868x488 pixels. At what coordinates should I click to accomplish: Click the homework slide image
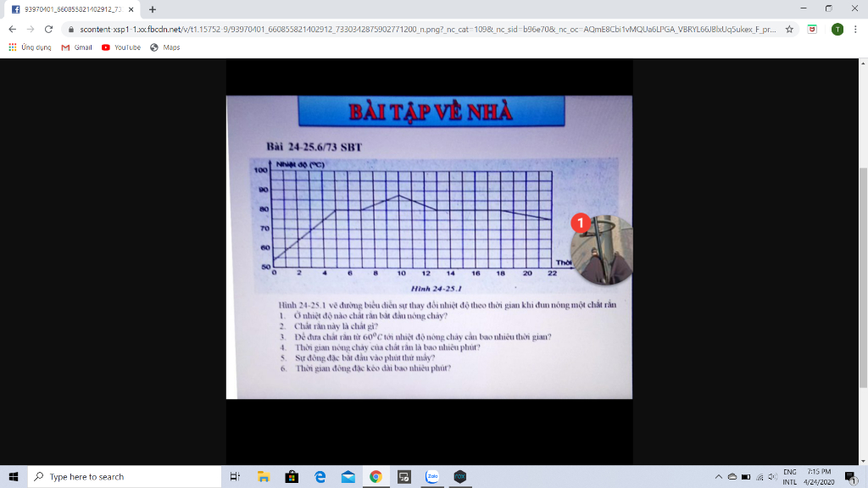point(429,247)
